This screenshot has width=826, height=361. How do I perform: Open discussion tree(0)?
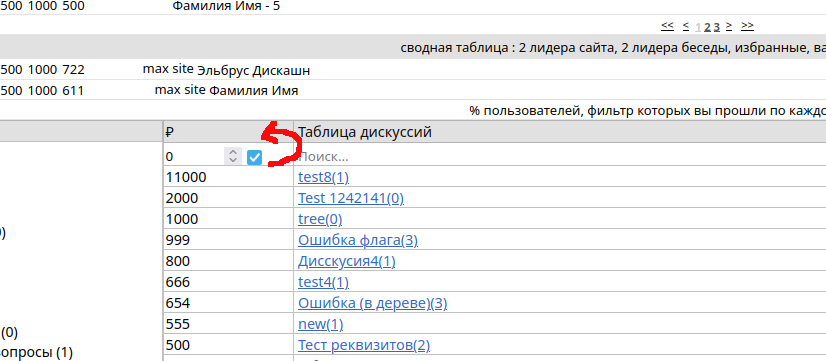[320, 219]
